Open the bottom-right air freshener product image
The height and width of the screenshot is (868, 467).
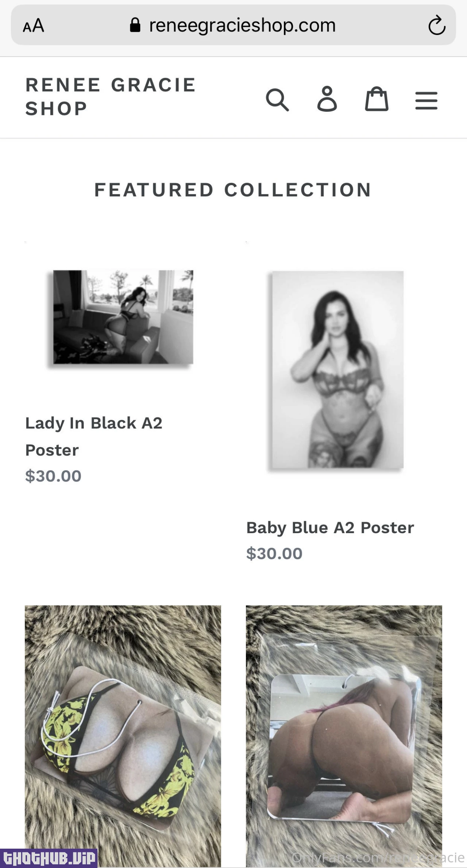click(x=344, y=736)
